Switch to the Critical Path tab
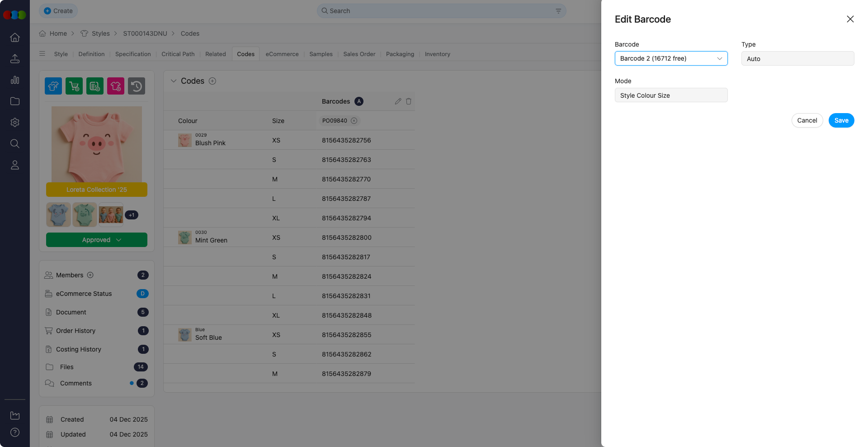Screen dimensions: 868x447 (x=178, y=54)
